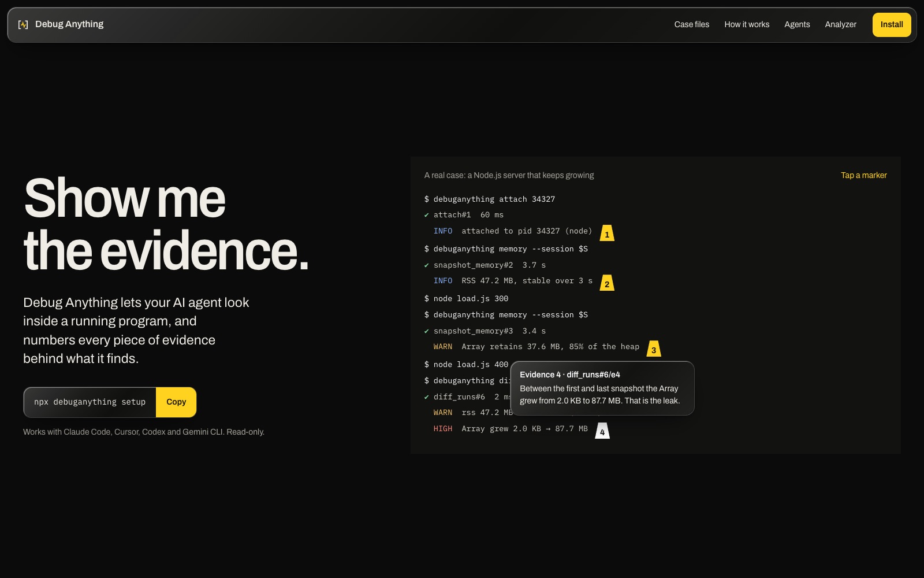Go to How it works section
Screen dimensions: 924x578
click(x=747, y=24)
